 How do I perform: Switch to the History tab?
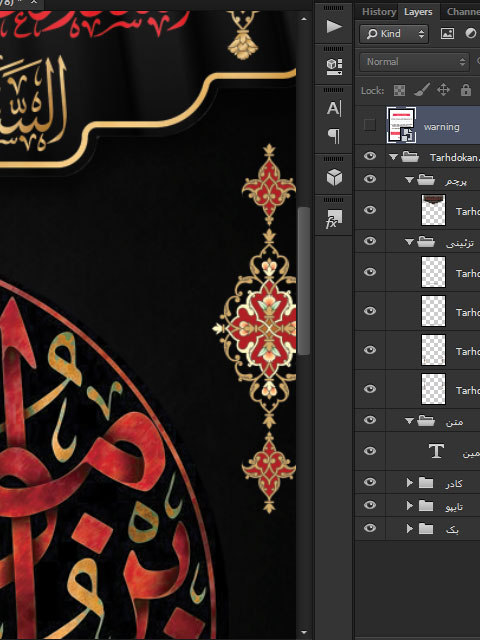pyautogui.click(x=379, y=12)
